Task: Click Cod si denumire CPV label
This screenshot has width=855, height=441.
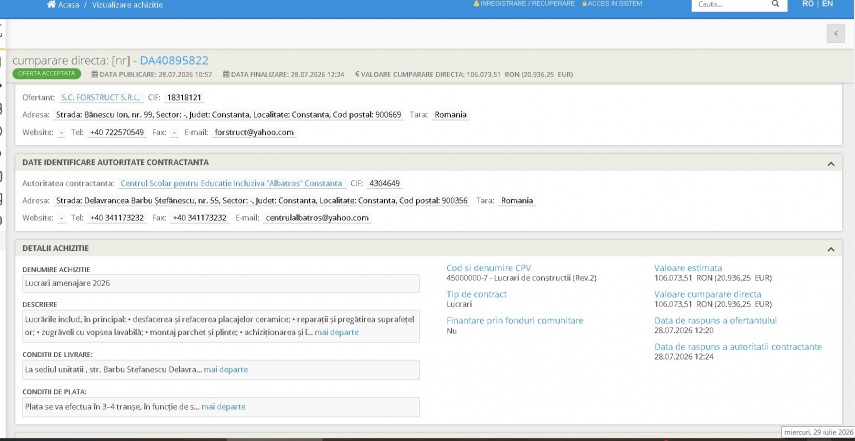Action: pos(489,268)
